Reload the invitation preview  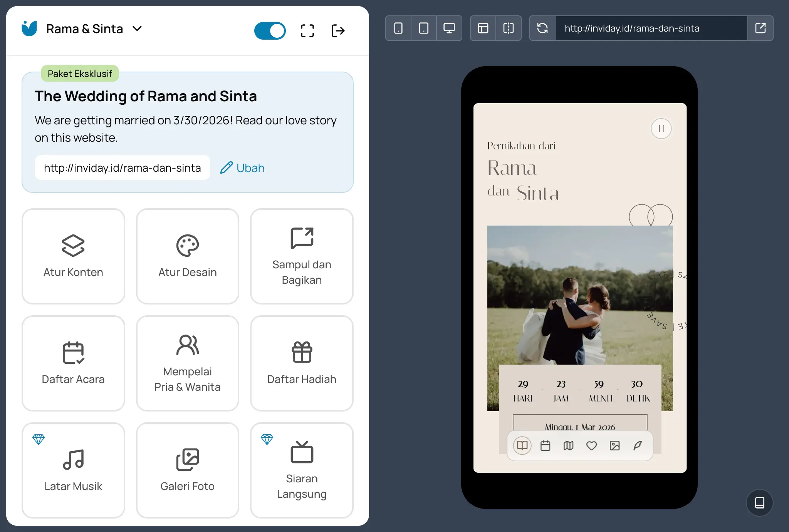(x=542, y=28)
